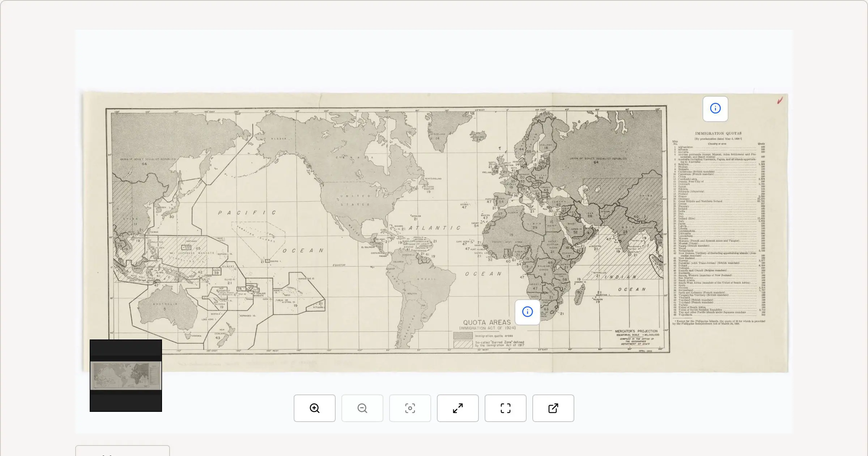Open the map in a new window
This screenshot has height=456, width=868.
[x=553, y=408]
